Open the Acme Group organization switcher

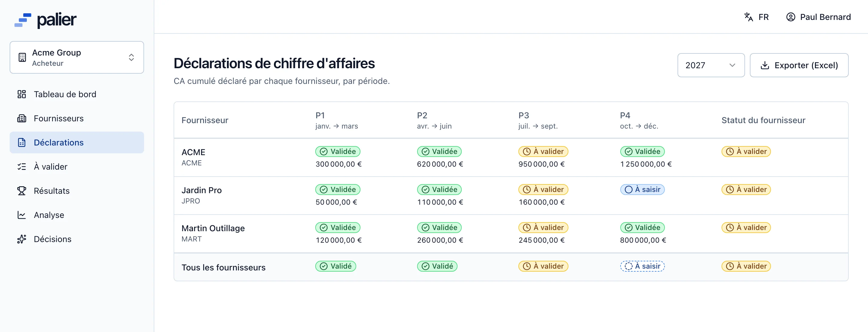click(77, 57)
